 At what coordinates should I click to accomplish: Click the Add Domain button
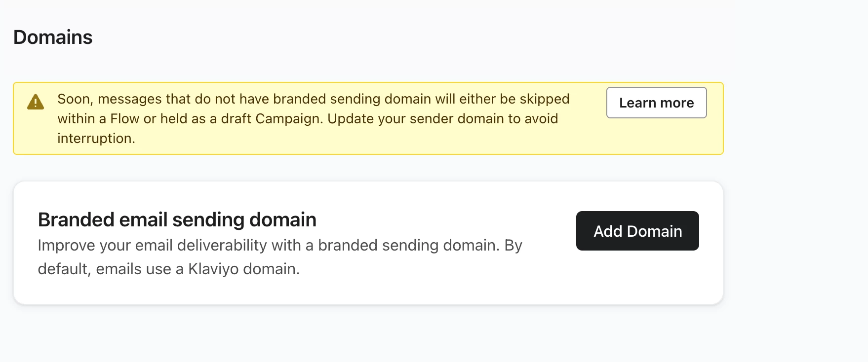click(x=637, y=231)
